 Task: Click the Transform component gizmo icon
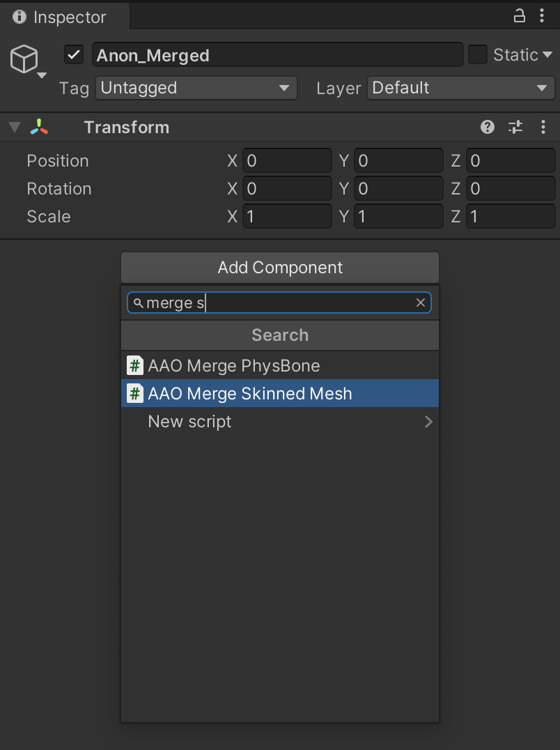(38, 127)
